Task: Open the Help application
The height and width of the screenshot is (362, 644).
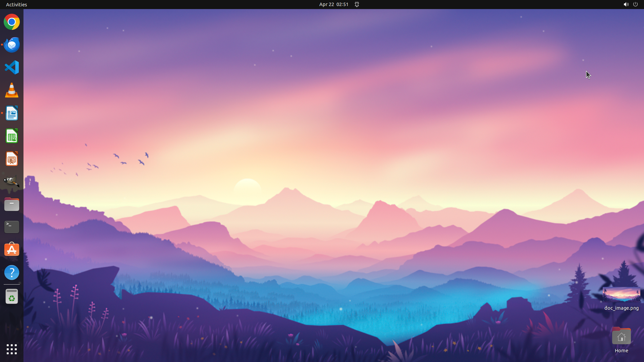Action: coord(12,273)
